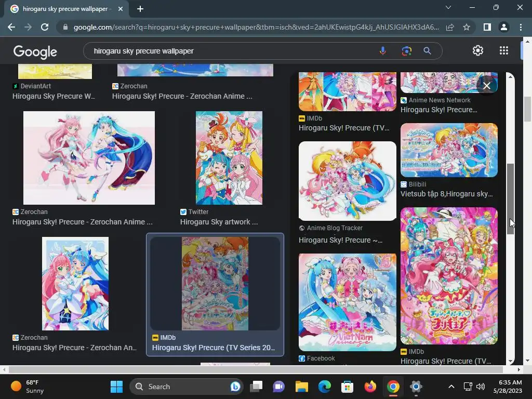Bookmark this page with the star
Viewport: 532px width, 399px height.
tap(467, 27)
